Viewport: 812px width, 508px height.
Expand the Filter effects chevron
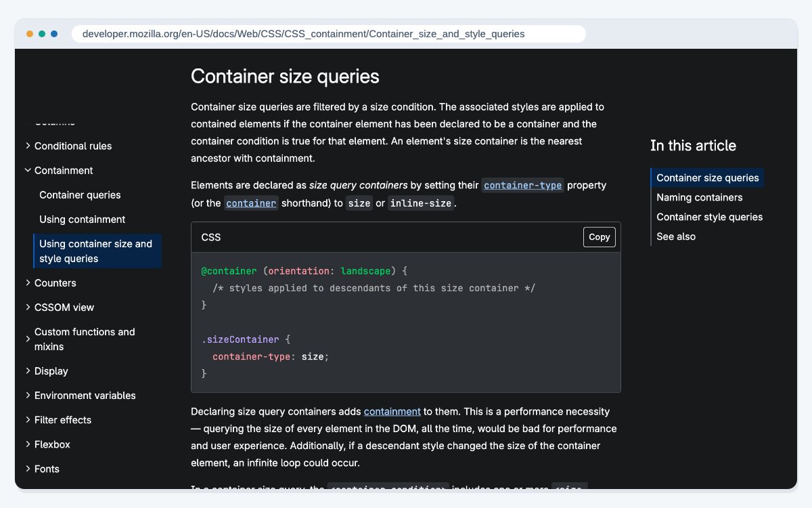point(28,419)
